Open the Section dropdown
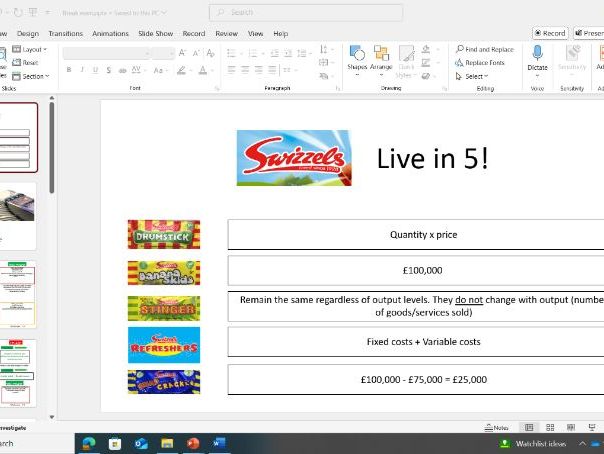Screen dimensions: 604x454 click(31, 76)
